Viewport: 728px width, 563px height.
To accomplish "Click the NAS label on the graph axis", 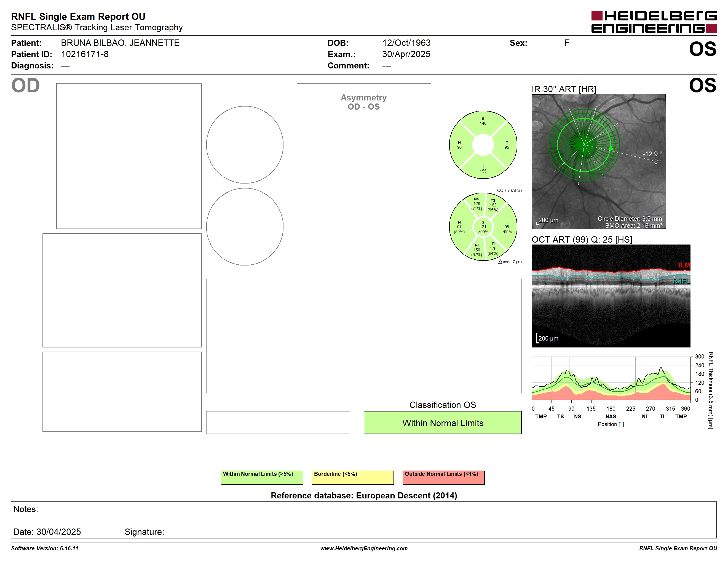I will coord(611,416).
